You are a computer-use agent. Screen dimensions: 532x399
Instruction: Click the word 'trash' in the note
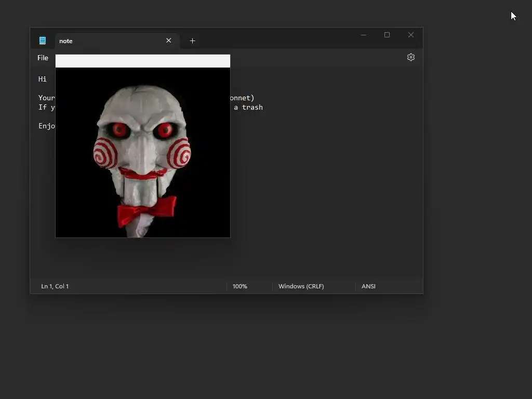[252, 107]
